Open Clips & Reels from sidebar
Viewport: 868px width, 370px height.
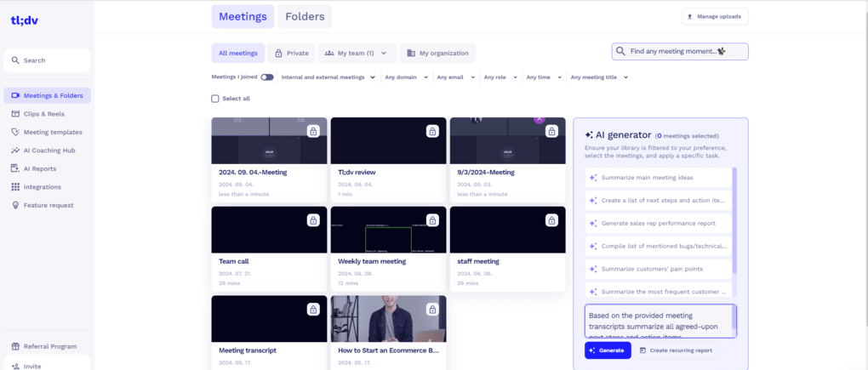click(x=43, y=114)
